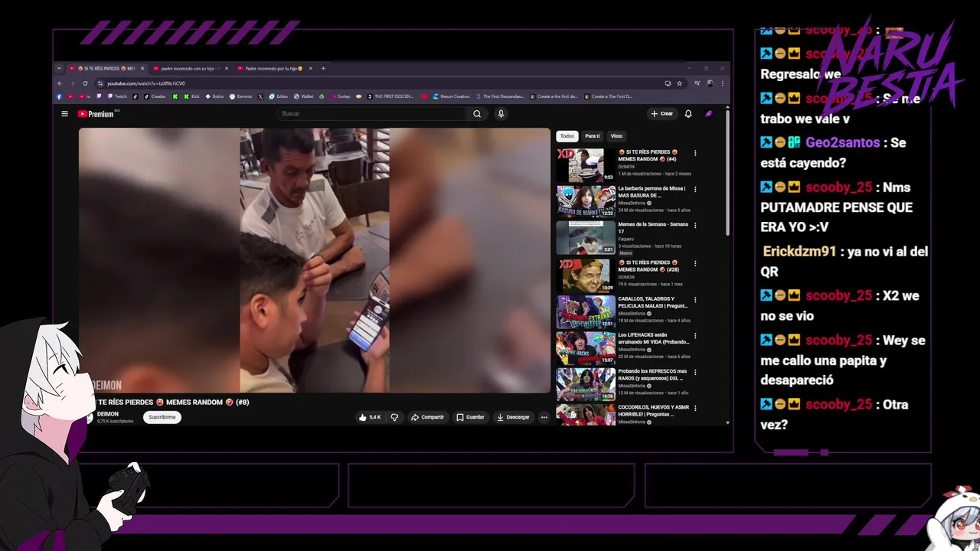This screenshot has width=980, height=551.
Task: Click the Compartir button
Action: pos(427,417)
